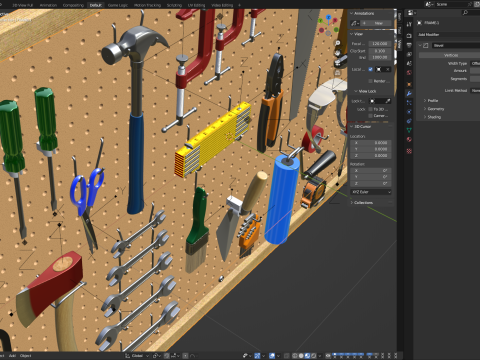Click the viewport pan hand gizmo
The image size is (480, 360).
337,53
